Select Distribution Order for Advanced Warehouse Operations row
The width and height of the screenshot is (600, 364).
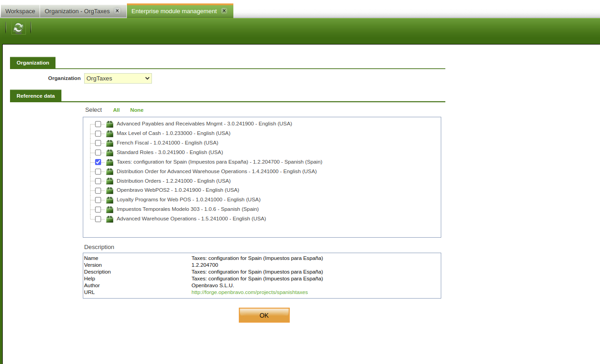217,171
